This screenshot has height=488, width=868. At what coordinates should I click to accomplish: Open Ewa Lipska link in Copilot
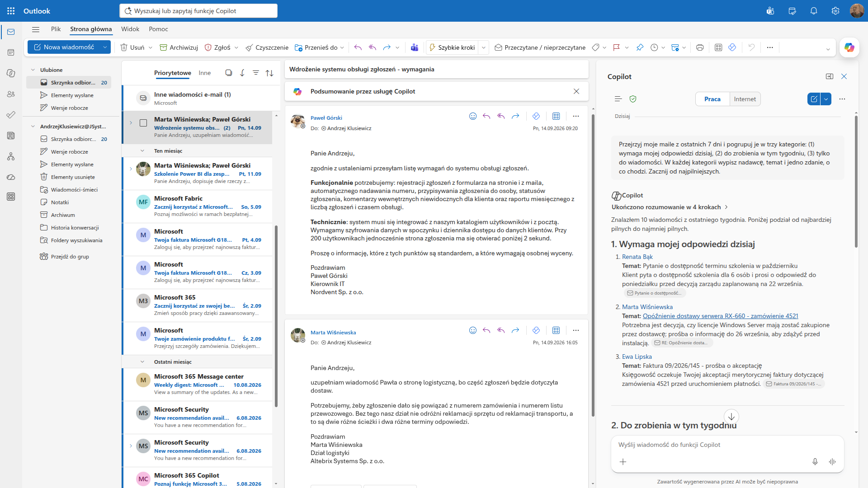[637, 357]
